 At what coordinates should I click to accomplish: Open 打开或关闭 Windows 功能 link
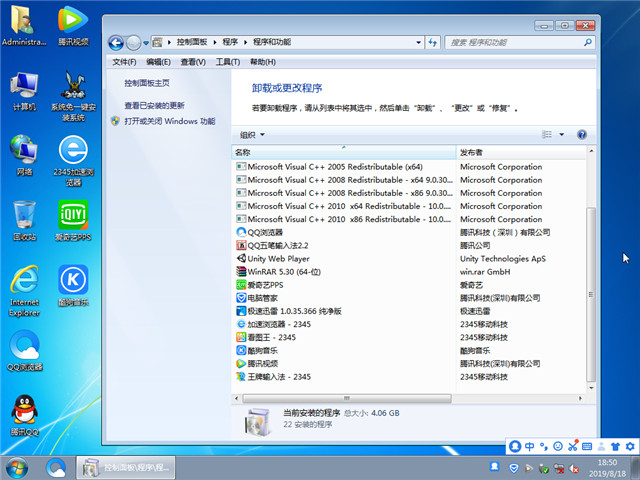[x=169, y=121]
